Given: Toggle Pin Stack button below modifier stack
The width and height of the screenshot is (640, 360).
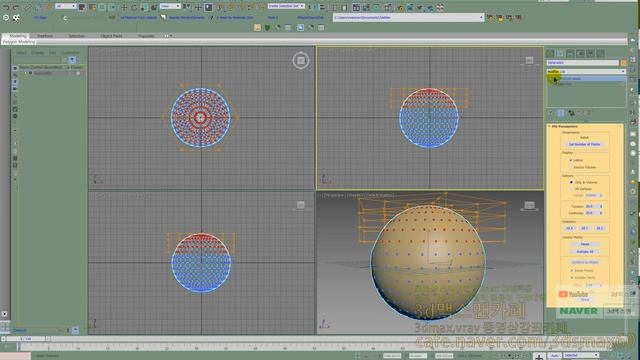Looking at the screenshot, I should pyautogui.click(x=550, y=113).
